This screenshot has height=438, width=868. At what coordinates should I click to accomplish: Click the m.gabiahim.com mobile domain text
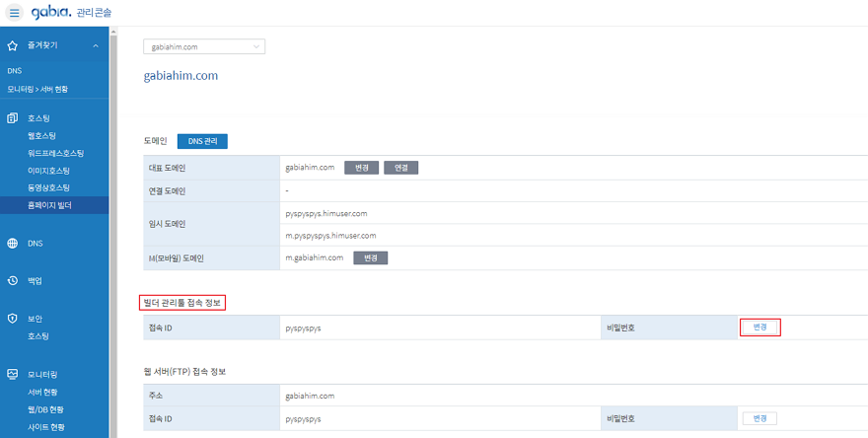point(315,258)
